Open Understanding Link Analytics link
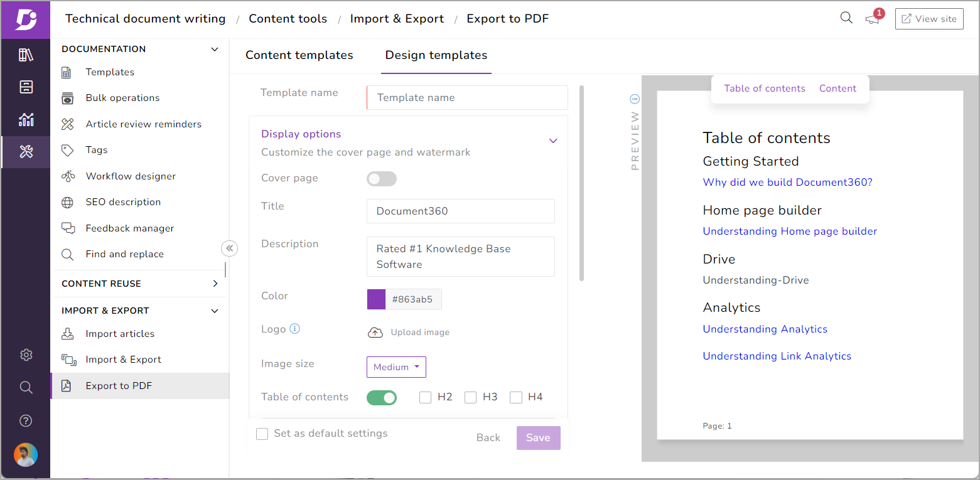This screenshot has height=480, width=980. point(777,356)
